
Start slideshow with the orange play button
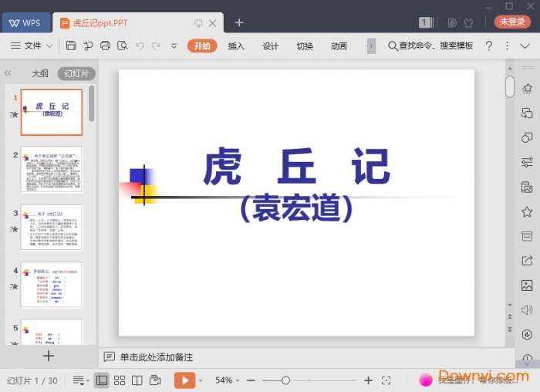coord(184,380)
